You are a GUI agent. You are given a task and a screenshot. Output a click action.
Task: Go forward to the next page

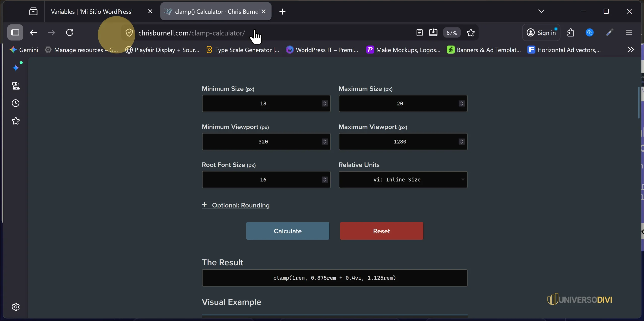click(x=51, y=32)
